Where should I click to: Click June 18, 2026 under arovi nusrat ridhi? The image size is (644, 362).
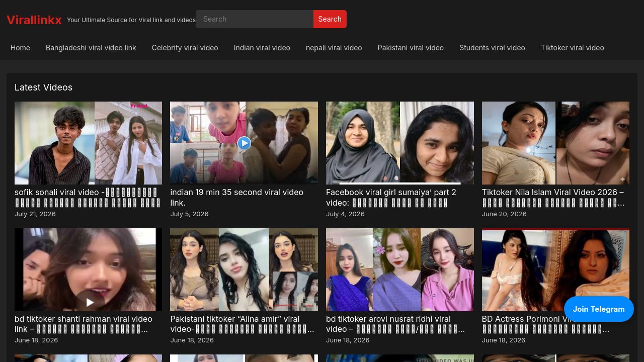pos(348,340)
